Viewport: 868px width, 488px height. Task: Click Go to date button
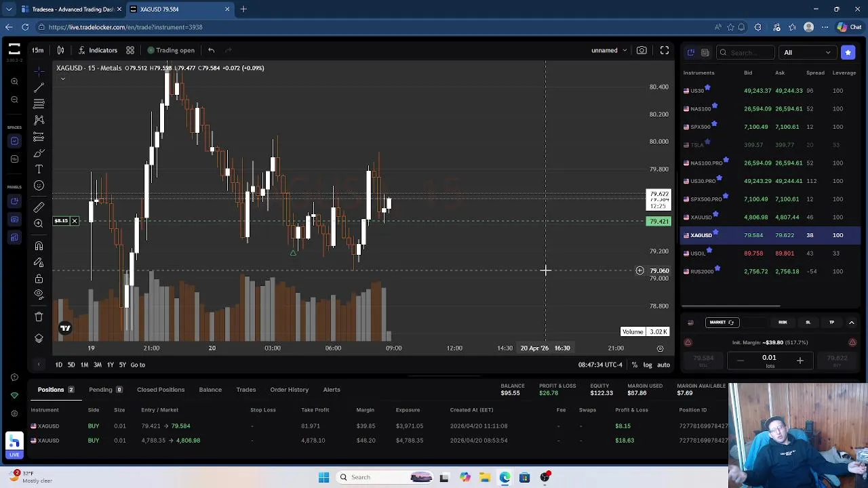tap(138, 365)
